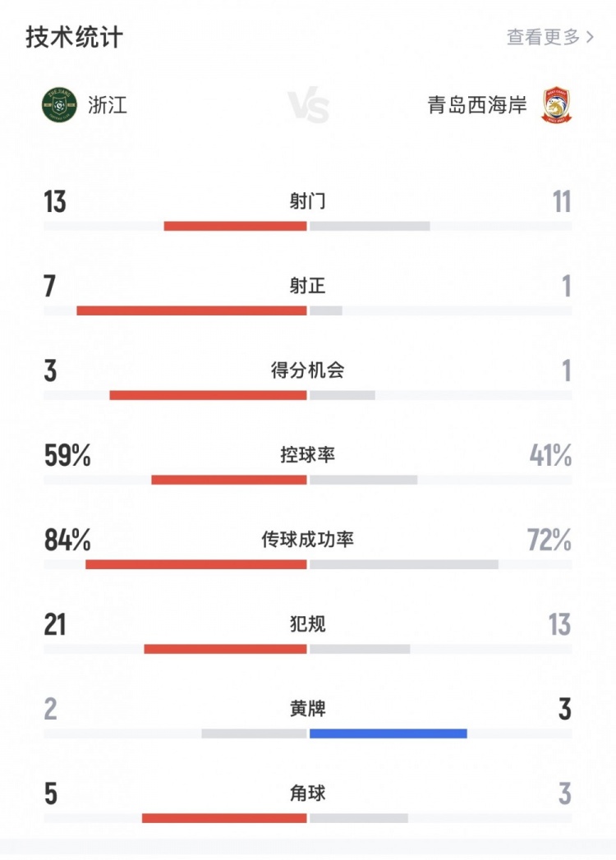The width and height of the screenshot is (616, 860).
Task: Click the 控球率 possession label
Action: (x=307, y=454)
